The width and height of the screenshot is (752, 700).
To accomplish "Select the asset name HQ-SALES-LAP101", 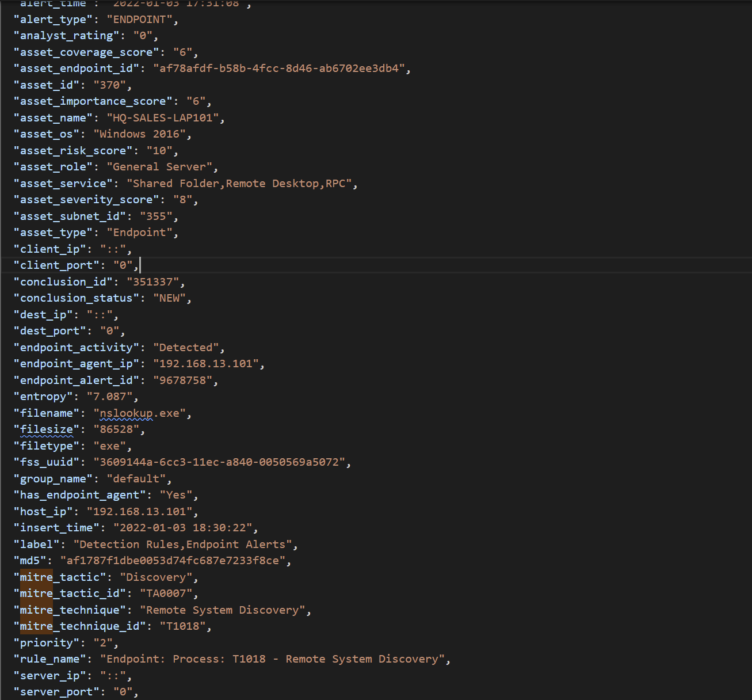I will pyautogui.click(x=163, y=118).
